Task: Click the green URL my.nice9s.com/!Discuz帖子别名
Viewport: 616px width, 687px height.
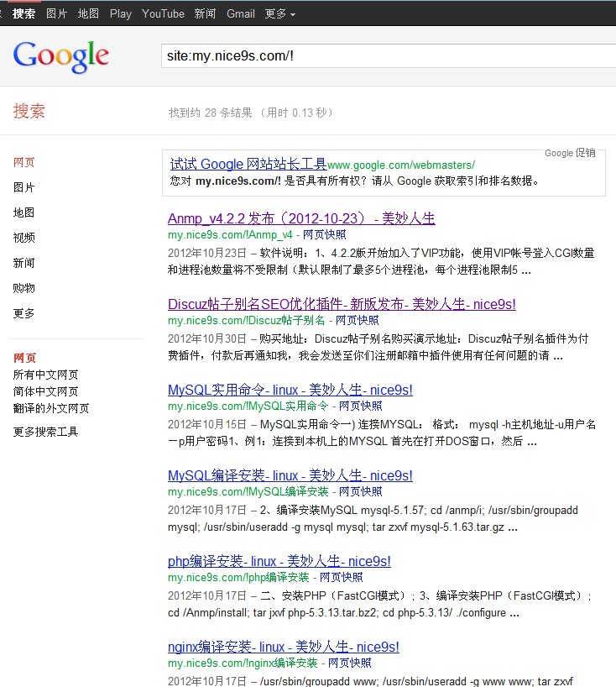Action: pyautogui.click(x=247, y=320)
